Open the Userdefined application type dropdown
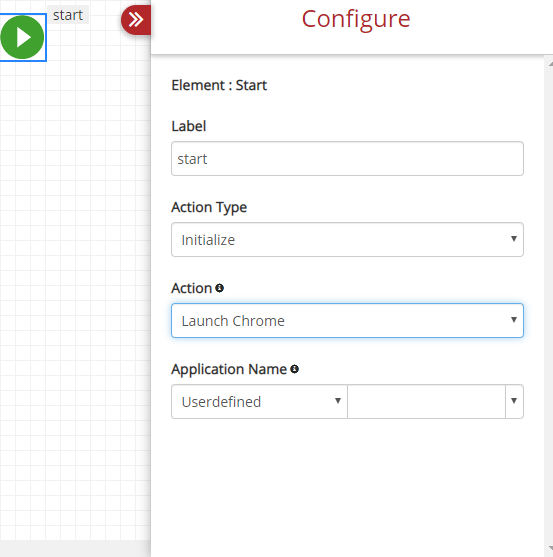Screen dimensions: 553x557 [259, 401]
